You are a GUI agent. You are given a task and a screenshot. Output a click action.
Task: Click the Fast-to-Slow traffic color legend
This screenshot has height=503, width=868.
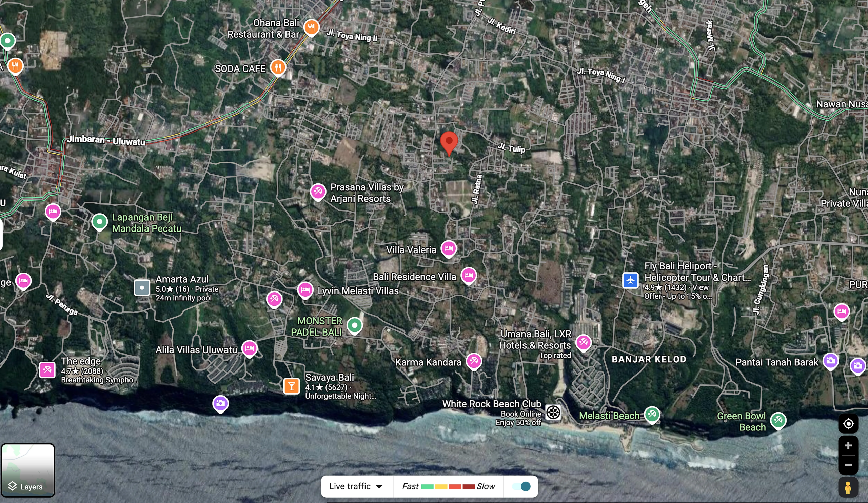coord(449,486)
